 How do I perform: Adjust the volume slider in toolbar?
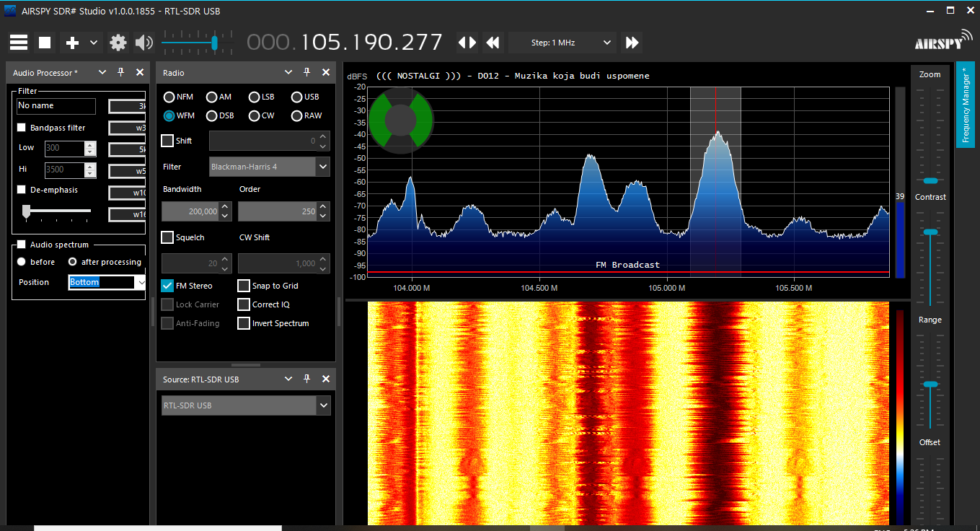[214, 43]
